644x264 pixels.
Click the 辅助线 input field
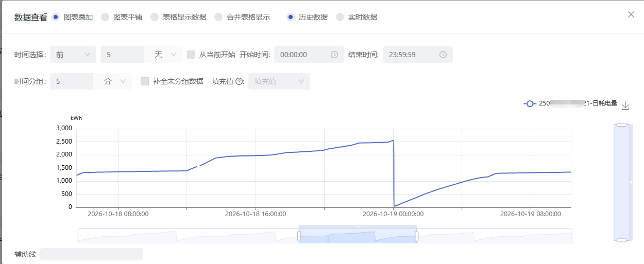pos(92,254)
